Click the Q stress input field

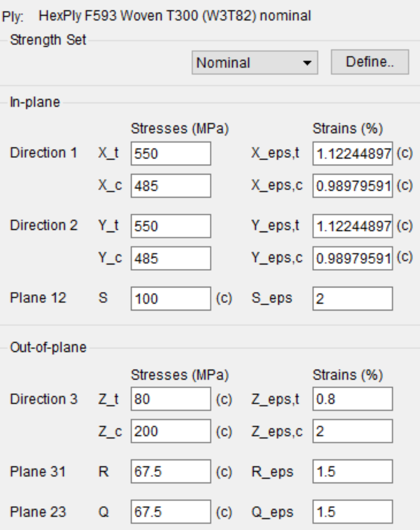(x=171, y=512)
